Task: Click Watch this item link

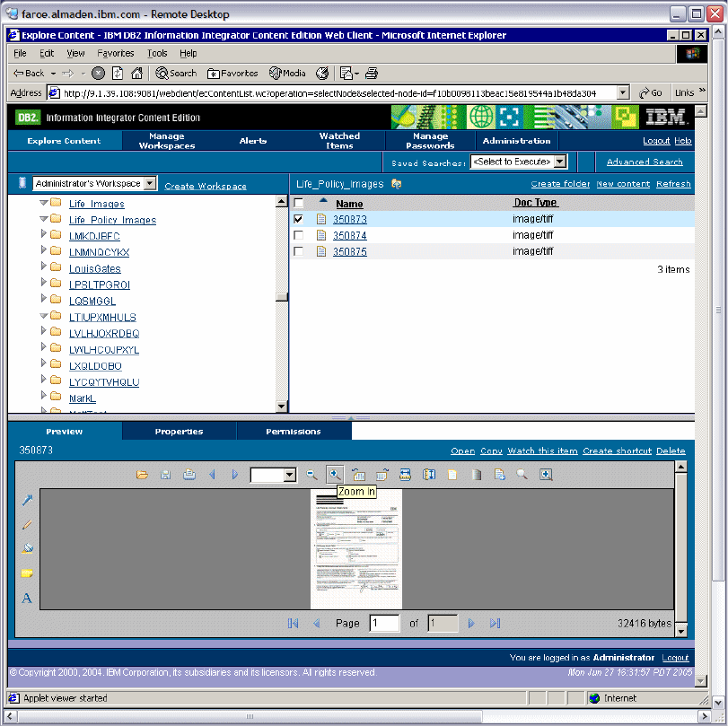Action: click(542, 450)
